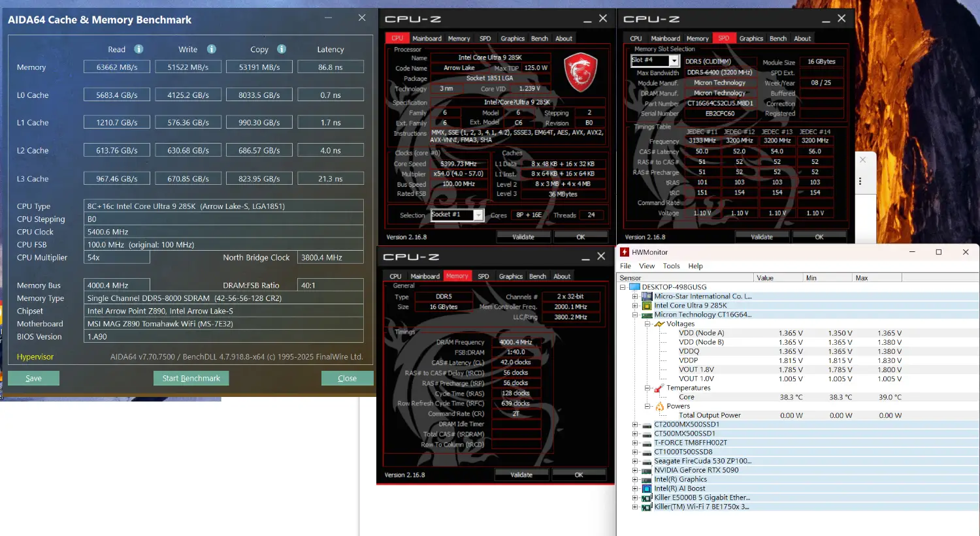Click the Micron Technology memory module icon
Viewport: 980px width, 536px height.
click(x=647, y=315)
